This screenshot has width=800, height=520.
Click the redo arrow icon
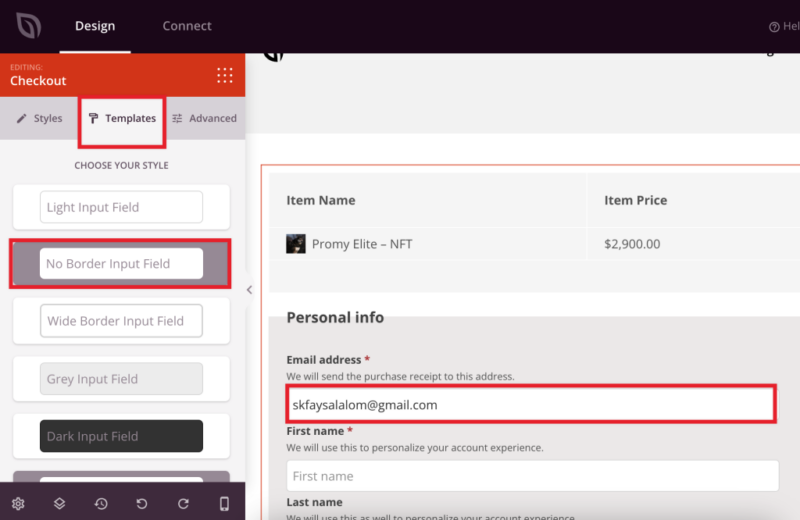(x=183, y=504)
